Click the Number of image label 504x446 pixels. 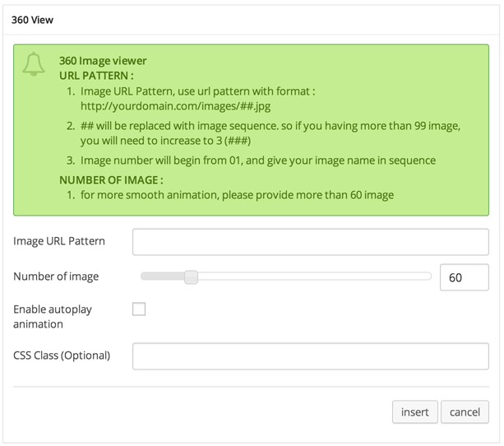[56, 276]
